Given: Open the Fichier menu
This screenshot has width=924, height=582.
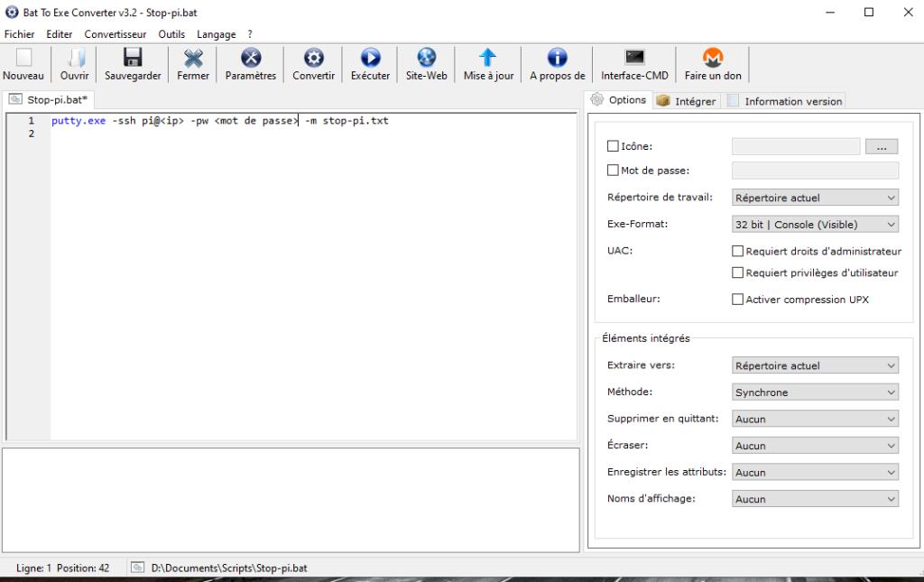Looking at the screenshot, I should tap(20, 34).
